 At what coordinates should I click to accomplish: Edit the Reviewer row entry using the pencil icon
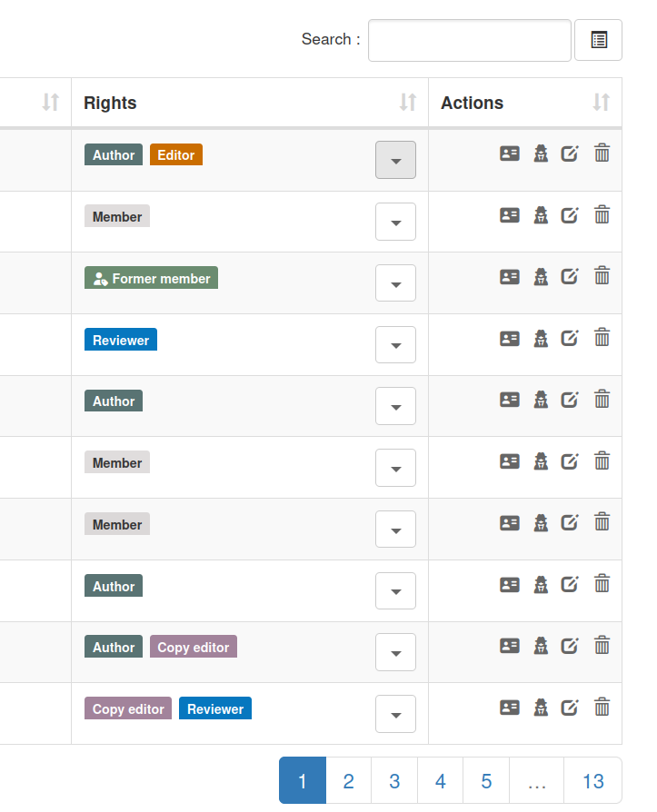pos(570,338)
